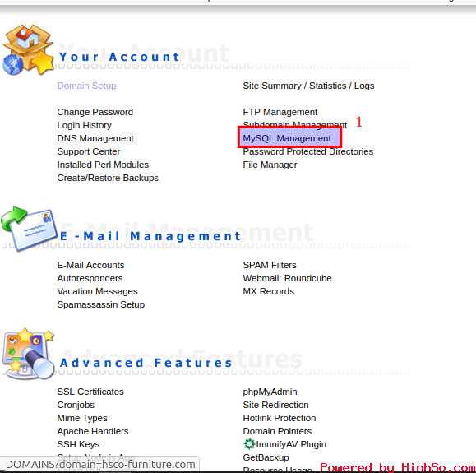The height and width of the screenshot is (473, 476).
Task: Launch Webmail: Roundcube
Action: pos(287,278)
